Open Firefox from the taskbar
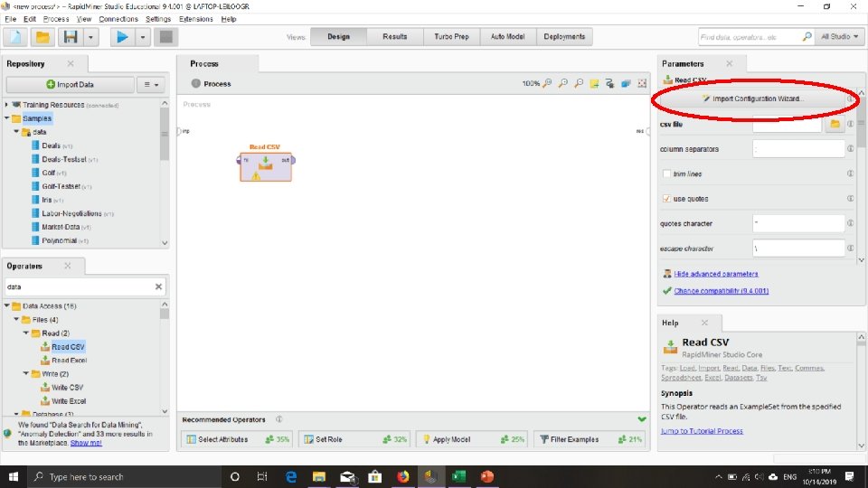The height and width of the screenshot is (488, 868). [403, 476]
